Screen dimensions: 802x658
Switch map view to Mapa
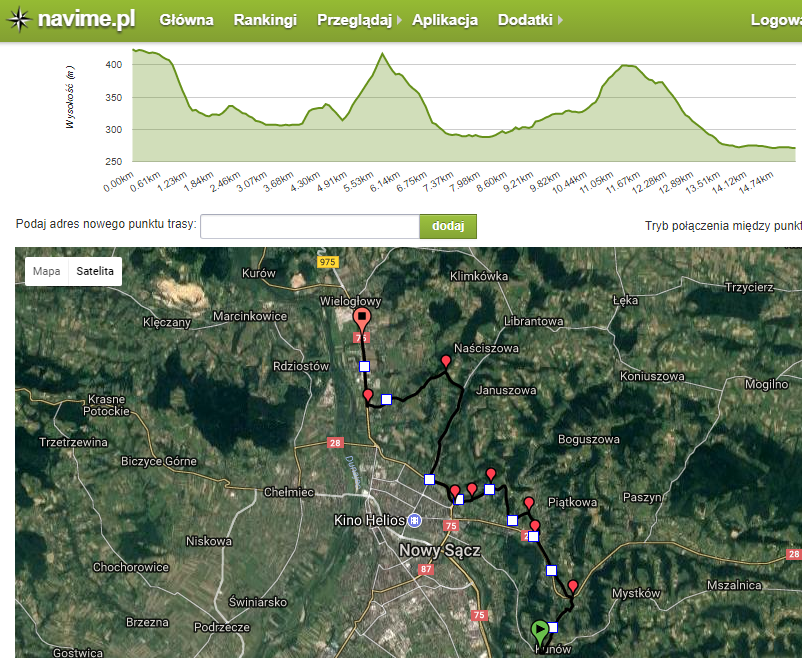pos(46,271)
